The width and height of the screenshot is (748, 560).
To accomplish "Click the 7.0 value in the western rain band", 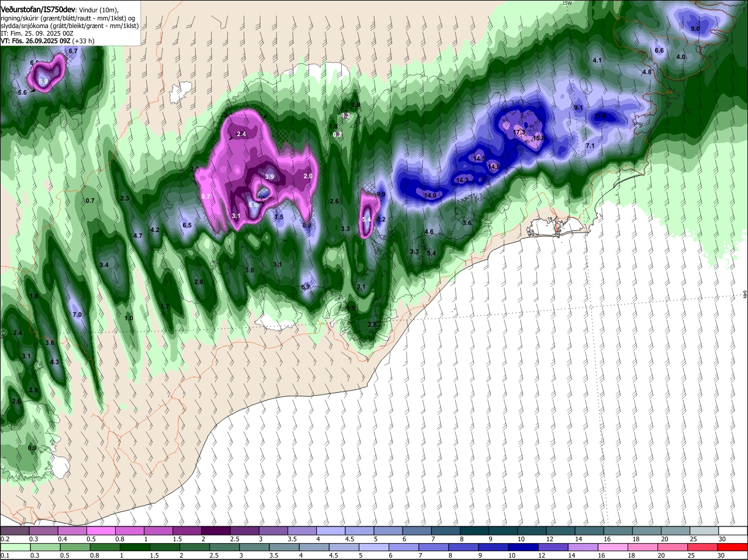I will (77, 314).
